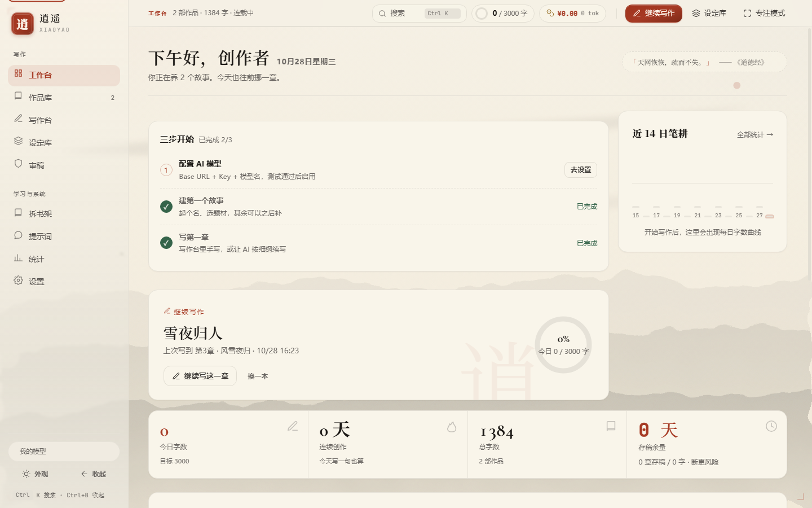Click the 提示词 chat bubble icon
This screenshot has height=508, width=812.
[18, 235]
